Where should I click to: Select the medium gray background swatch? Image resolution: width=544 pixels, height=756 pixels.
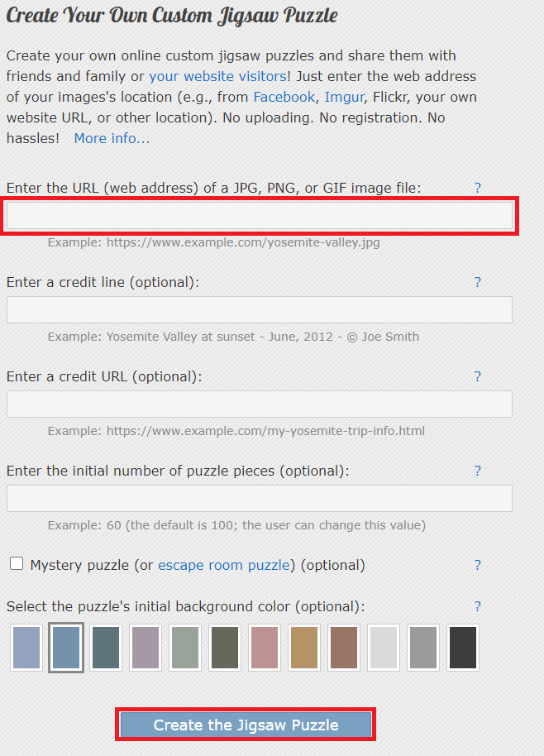(x=423, y=648)
